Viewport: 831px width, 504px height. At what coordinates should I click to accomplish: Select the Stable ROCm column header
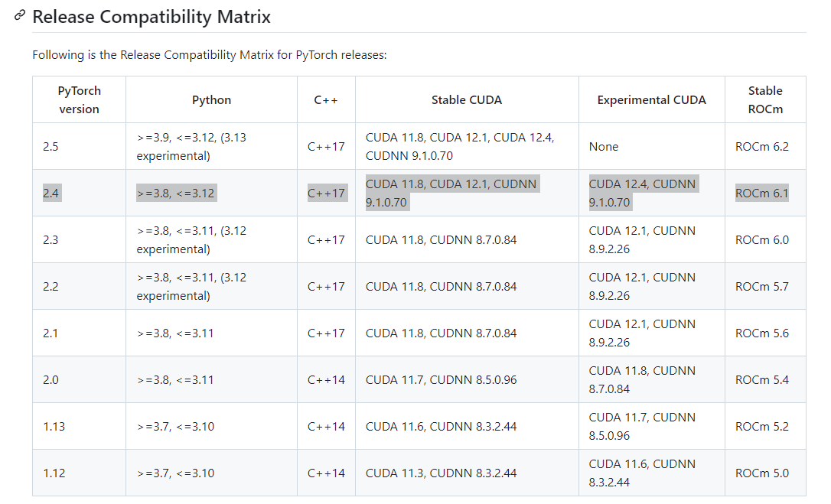(765, 99)
